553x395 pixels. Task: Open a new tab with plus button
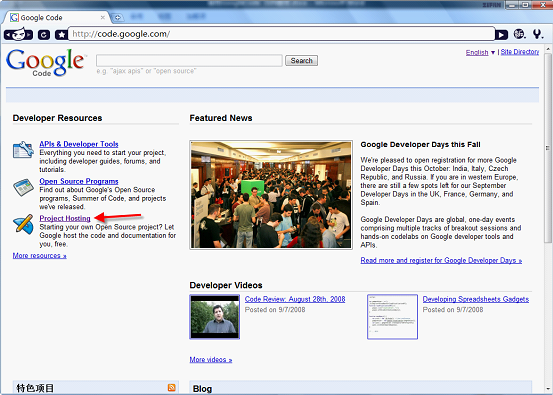coord(118,17)
